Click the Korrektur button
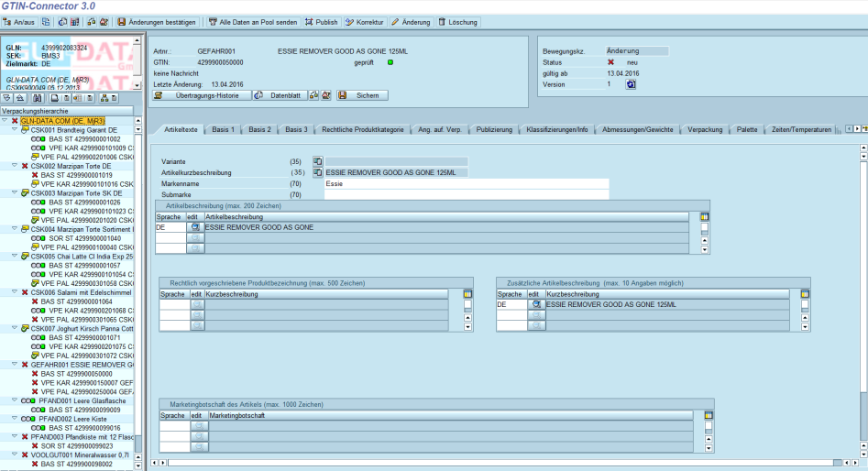This screenshot has width=868, height=471. pos(364,22)
